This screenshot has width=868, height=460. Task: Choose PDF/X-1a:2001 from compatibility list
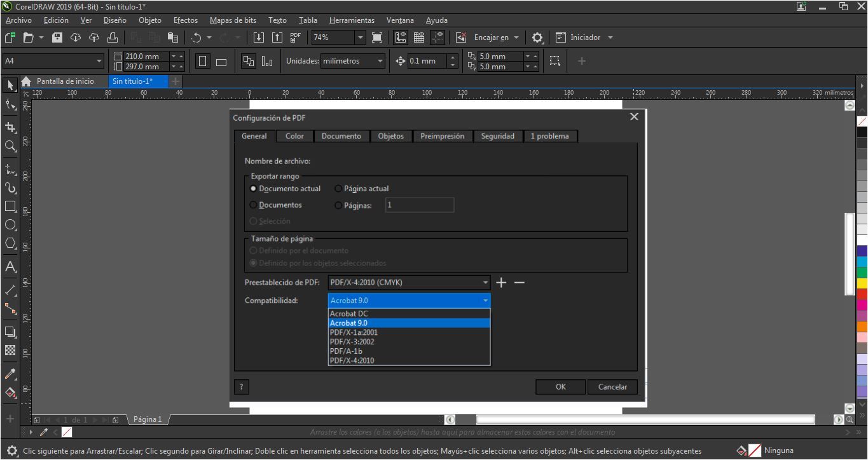pyautogui.click(x=409, y=332)
